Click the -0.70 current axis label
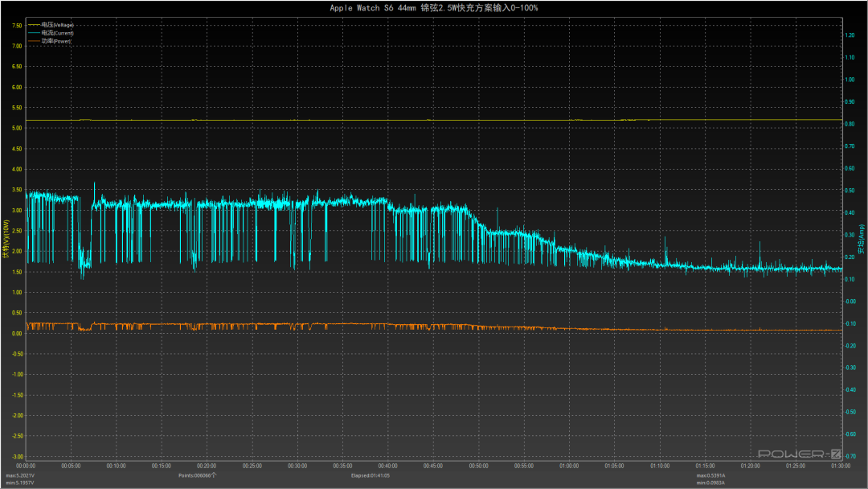Screen dimensions: 868x489 pyautogui.click(x=850, y=456)
